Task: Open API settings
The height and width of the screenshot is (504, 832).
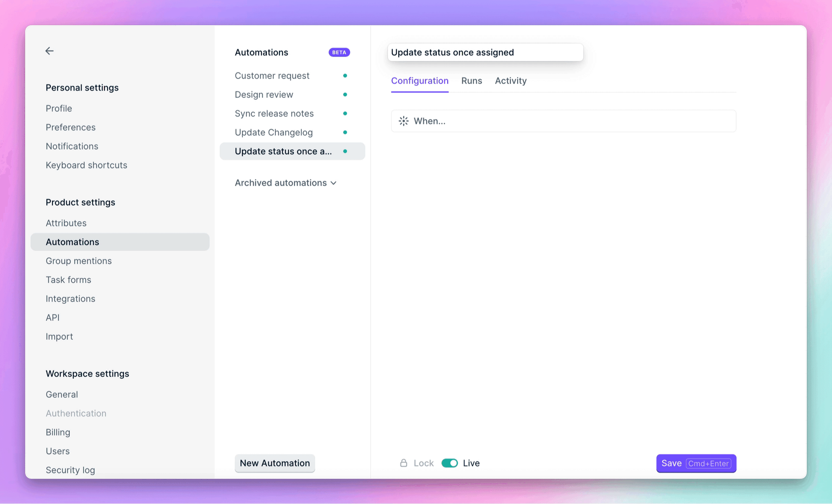Action: click(53, 318)
